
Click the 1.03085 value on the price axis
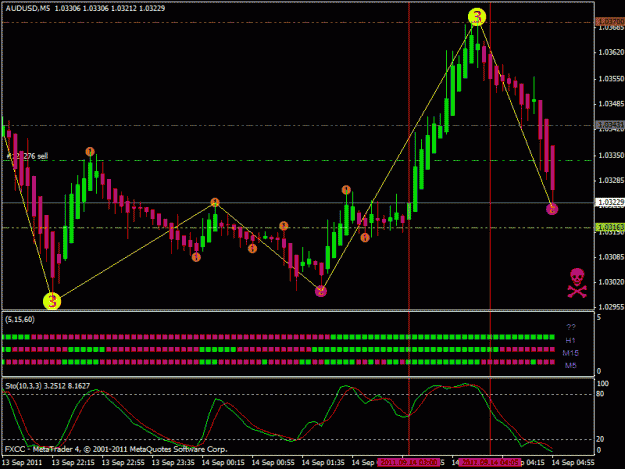point(611,257)
